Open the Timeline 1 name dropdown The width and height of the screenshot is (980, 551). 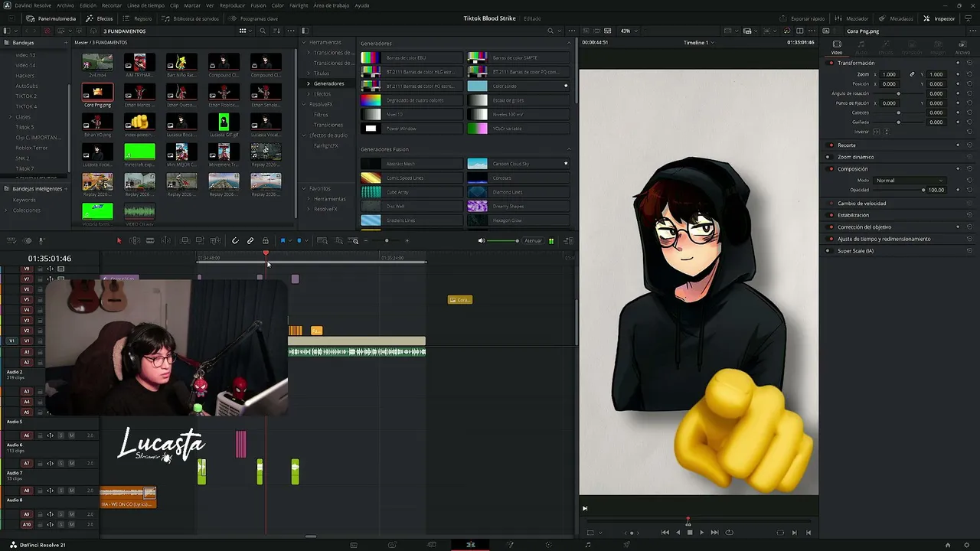click(698, 43)
